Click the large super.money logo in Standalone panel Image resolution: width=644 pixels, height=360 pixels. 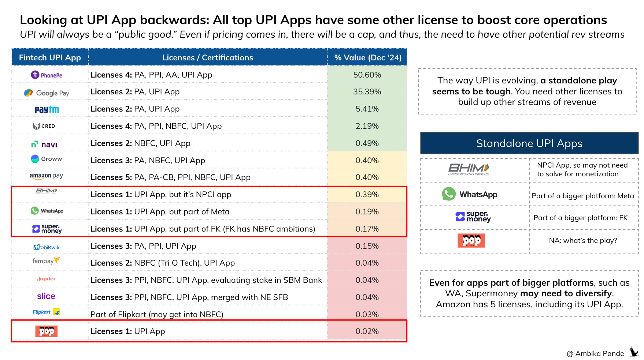tap(473, 217)
